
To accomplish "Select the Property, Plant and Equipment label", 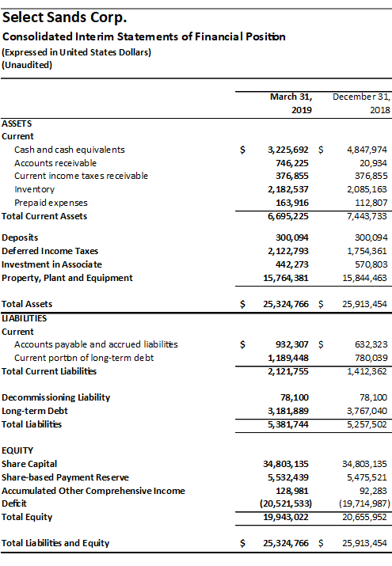I will (67, 278).
